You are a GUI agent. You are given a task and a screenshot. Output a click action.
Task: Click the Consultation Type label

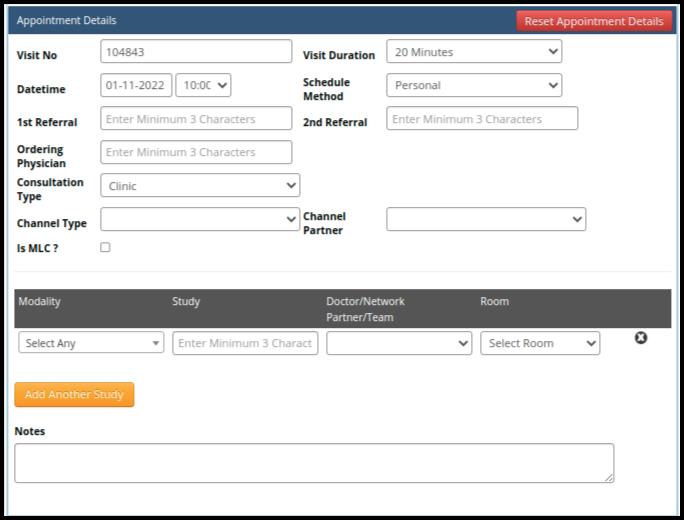point(50,189)
